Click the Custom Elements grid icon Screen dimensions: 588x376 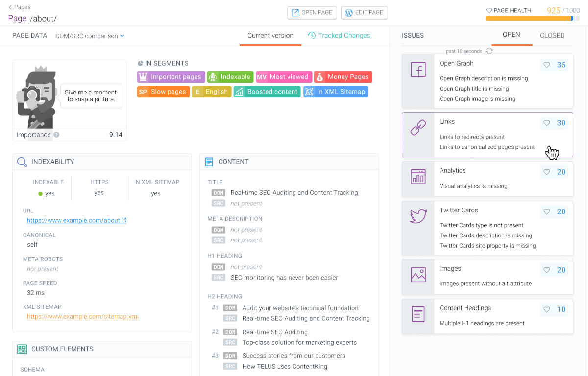pos(22,349)
